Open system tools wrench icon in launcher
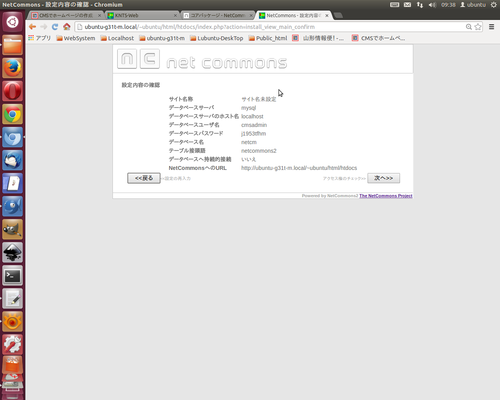The image size is (500, 400). coord(12,344)
